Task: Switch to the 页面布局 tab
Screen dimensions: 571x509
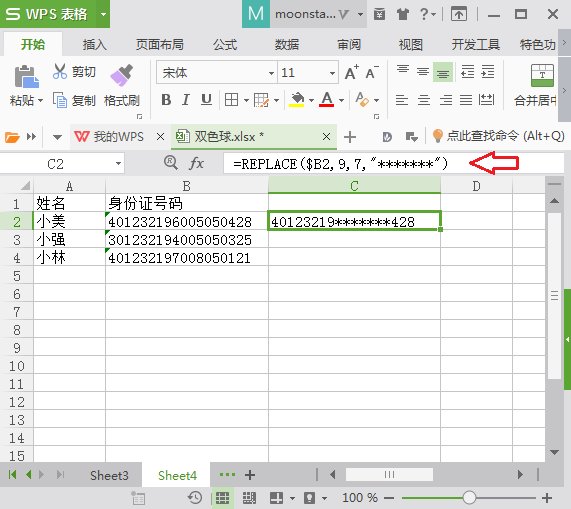Action: pyautogui.click(x=160, y=44)
